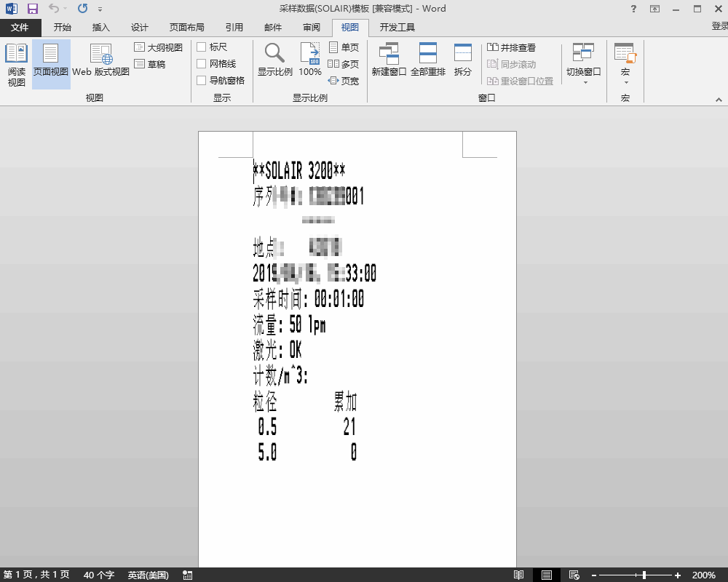This screenshot has width=728, height=582.
Task: Open the Read Mode (阅读视图) view
Action: click(x=16, y=65)
